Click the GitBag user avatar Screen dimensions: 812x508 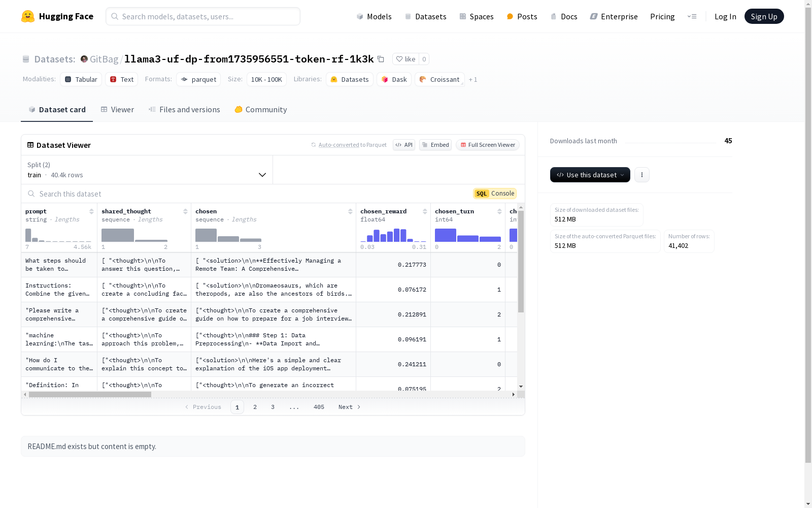(x=84, y=59)
